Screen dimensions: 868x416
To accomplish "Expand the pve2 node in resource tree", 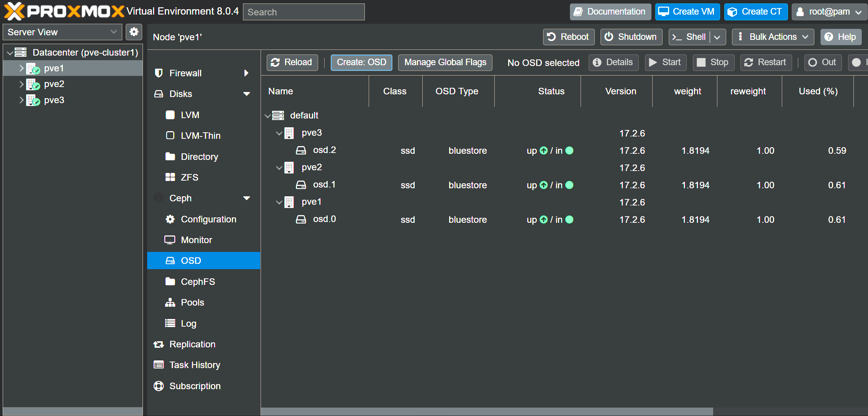I will 21,84.
